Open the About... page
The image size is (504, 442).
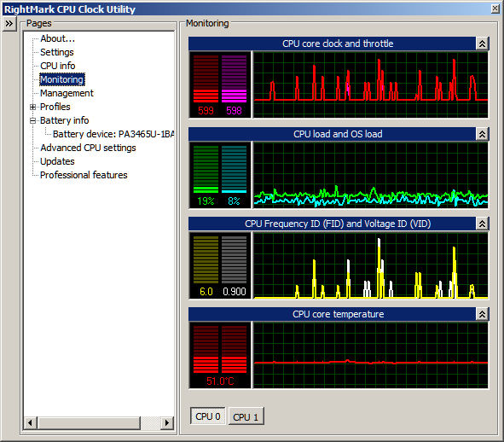(x=57, y=38)
